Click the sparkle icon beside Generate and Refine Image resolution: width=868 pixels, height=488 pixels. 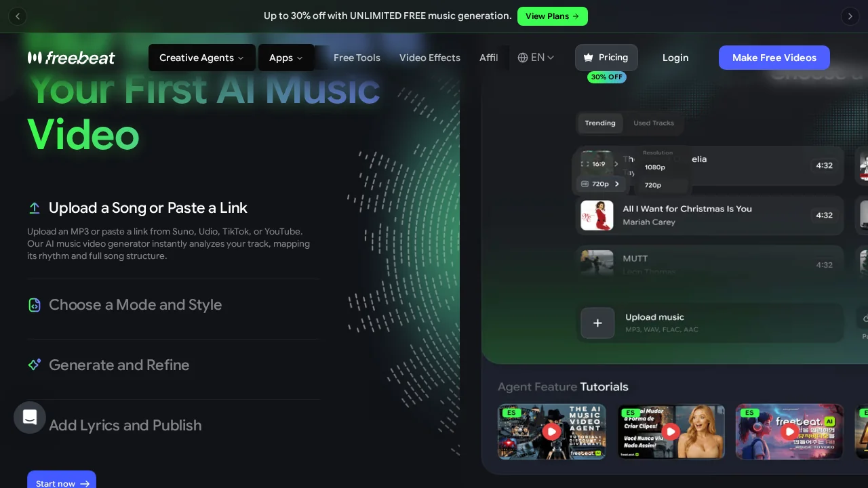[35, 365]
